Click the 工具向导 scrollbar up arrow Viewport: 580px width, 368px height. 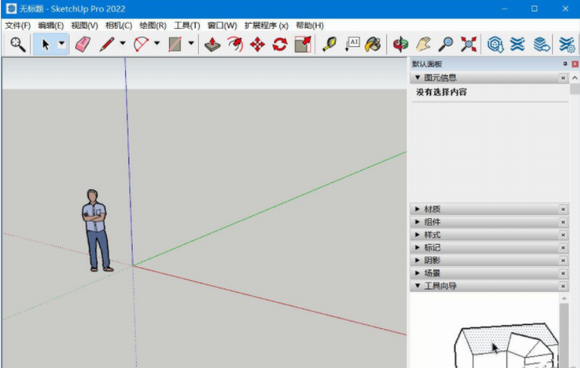[x=564, y=298]
